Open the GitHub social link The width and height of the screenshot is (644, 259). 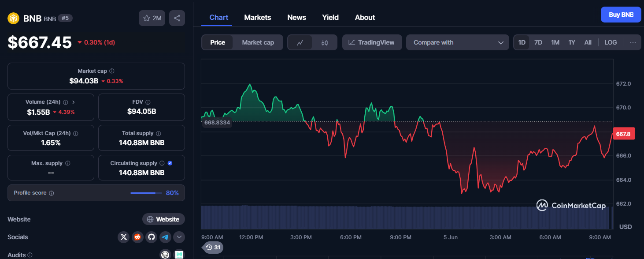point(152,237)
